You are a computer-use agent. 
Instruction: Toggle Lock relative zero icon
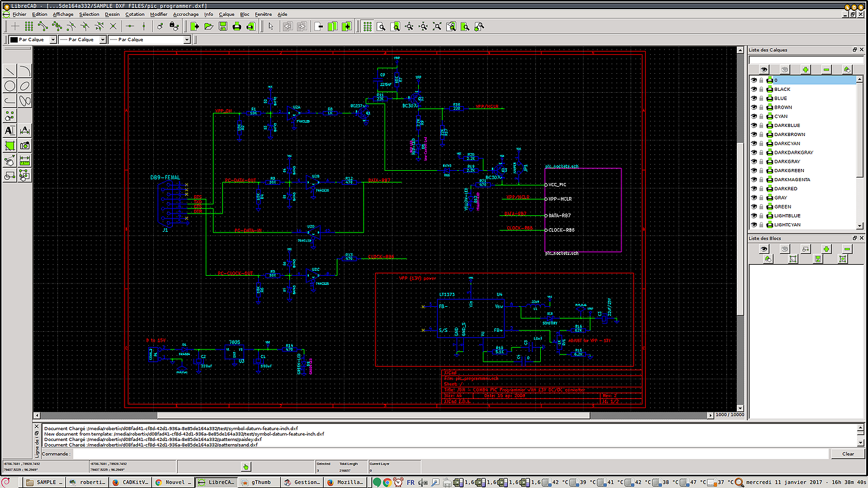click(x=174, y=26)
